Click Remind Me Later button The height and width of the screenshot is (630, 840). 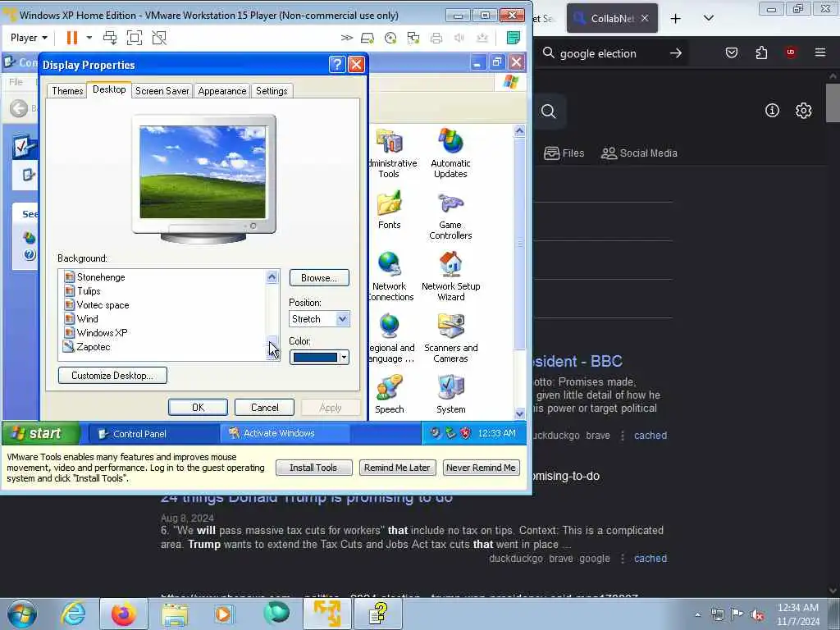coord(397,468)
